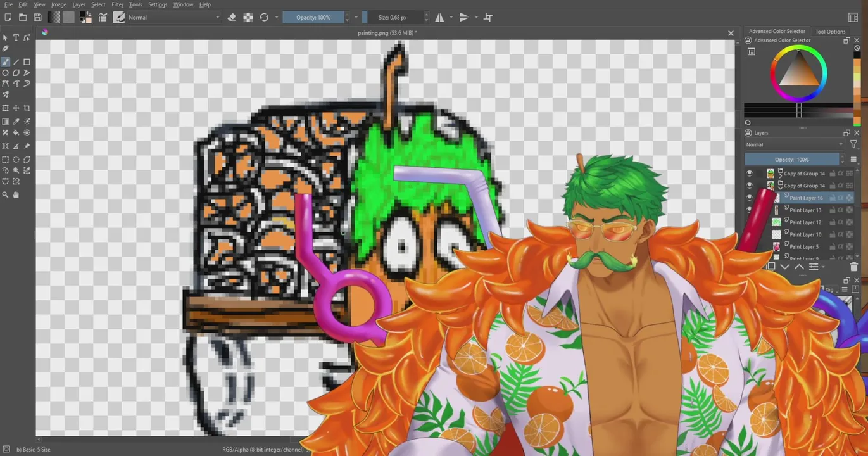The height and width of the screenshot is (456, 868).
Task: Save the document with toolbar icon
Action: [x=37, y=17]
